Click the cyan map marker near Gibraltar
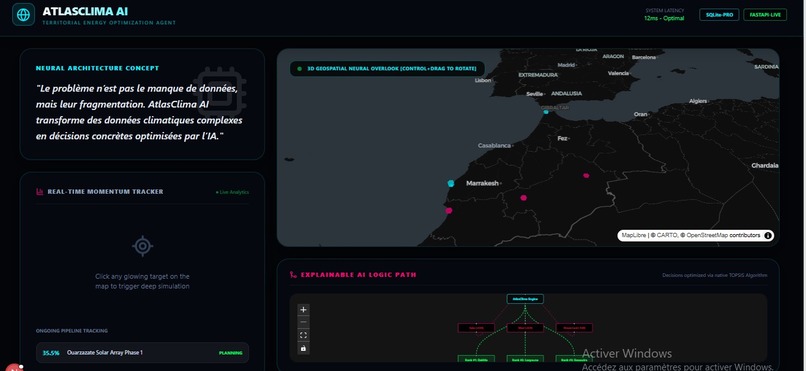This screenshot has height=371, width=806. [546, 112]
